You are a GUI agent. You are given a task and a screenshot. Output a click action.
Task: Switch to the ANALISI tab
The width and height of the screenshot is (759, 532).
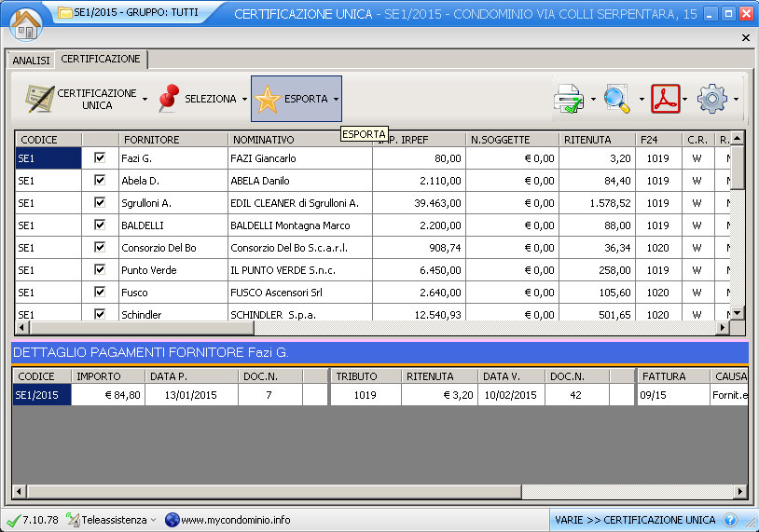[x=31, y=60]
